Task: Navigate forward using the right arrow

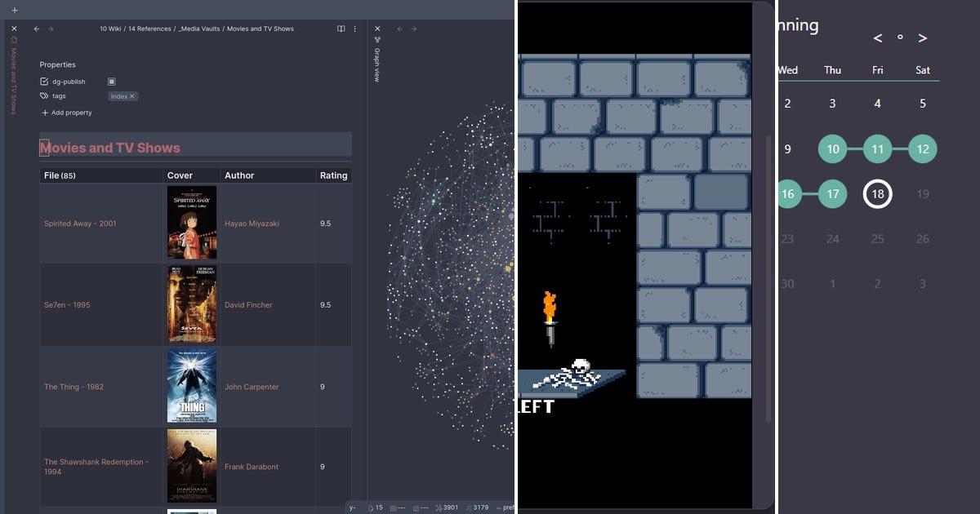Action: pyautogui.click(x=51, y=28)
